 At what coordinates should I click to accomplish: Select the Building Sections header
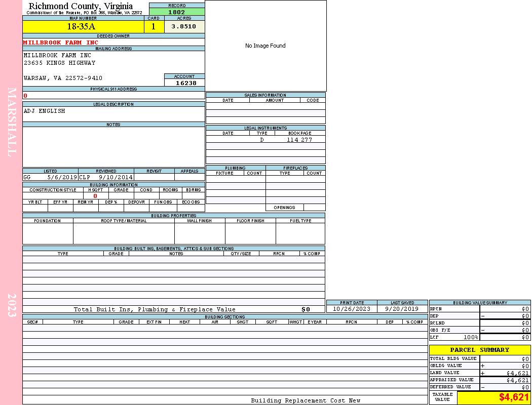pos(225,317)
